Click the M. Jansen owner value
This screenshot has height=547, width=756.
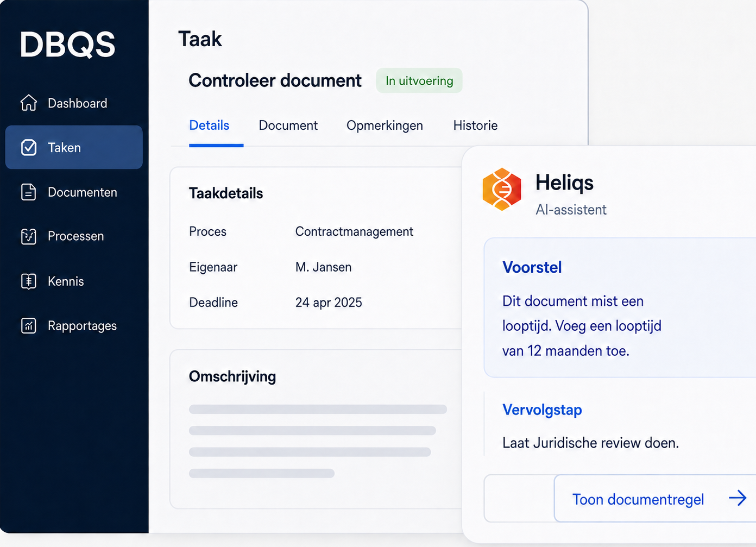(x=324, y=267)
